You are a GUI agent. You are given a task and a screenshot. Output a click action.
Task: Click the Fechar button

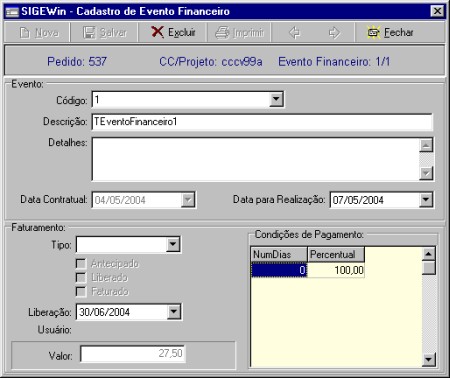390,32
